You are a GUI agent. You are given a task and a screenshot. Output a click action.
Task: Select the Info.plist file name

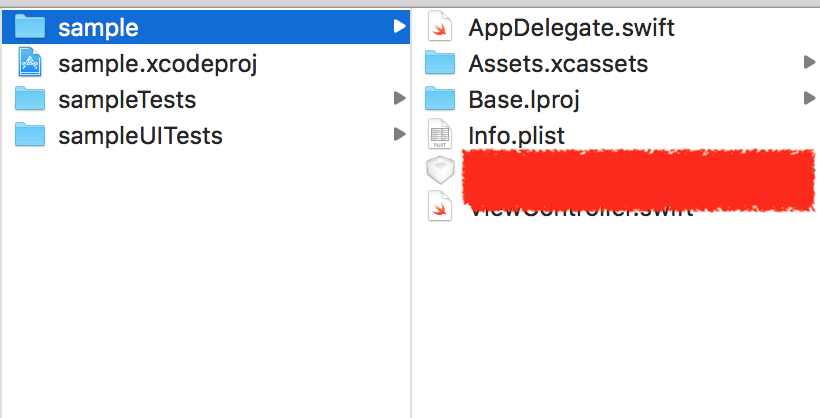tap(516, 135)
